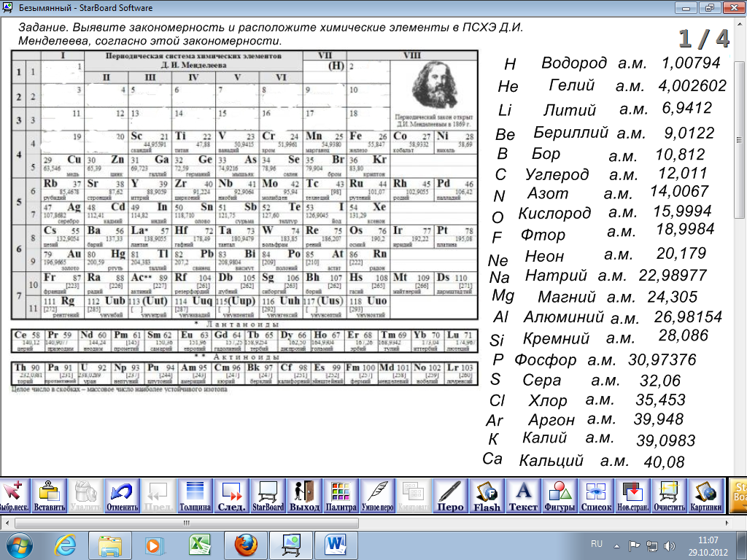This screenshot has height=560, width=747.
Task: Click the horizontal scrollbar thumb
Action: tap(187, 523)
